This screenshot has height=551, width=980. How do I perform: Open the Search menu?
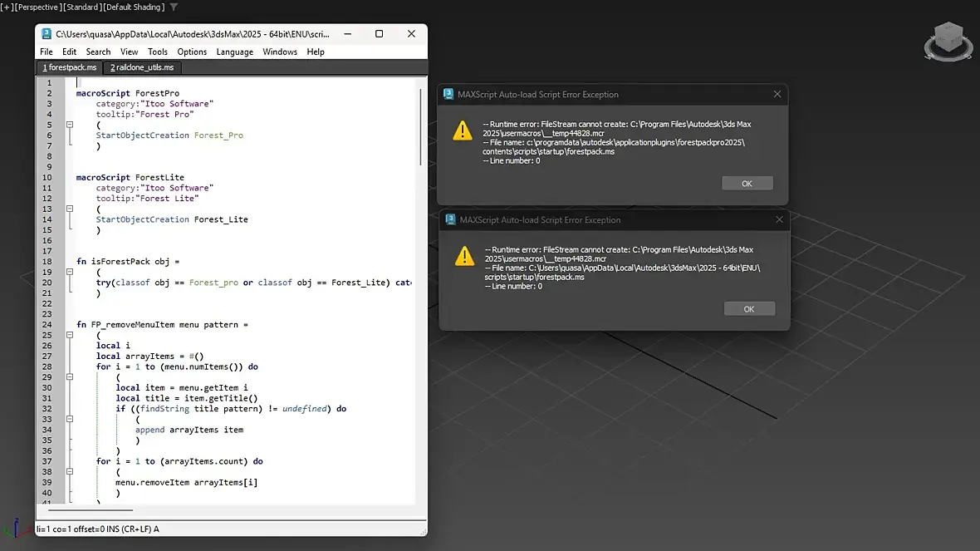click(x=98, y=52)
